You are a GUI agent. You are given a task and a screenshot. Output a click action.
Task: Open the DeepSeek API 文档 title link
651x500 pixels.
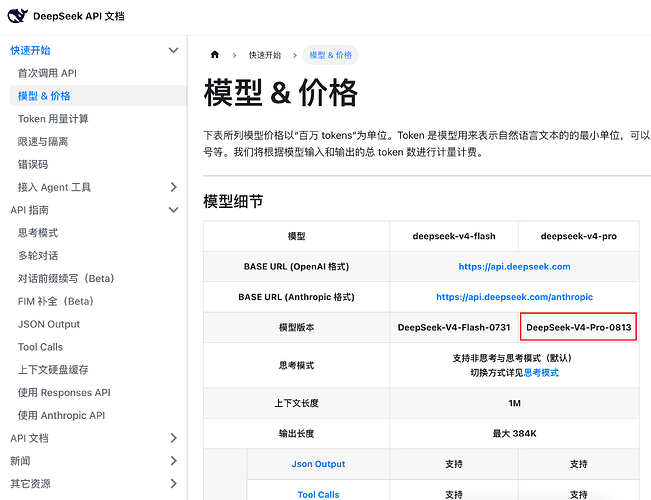(x=79, y=16)
